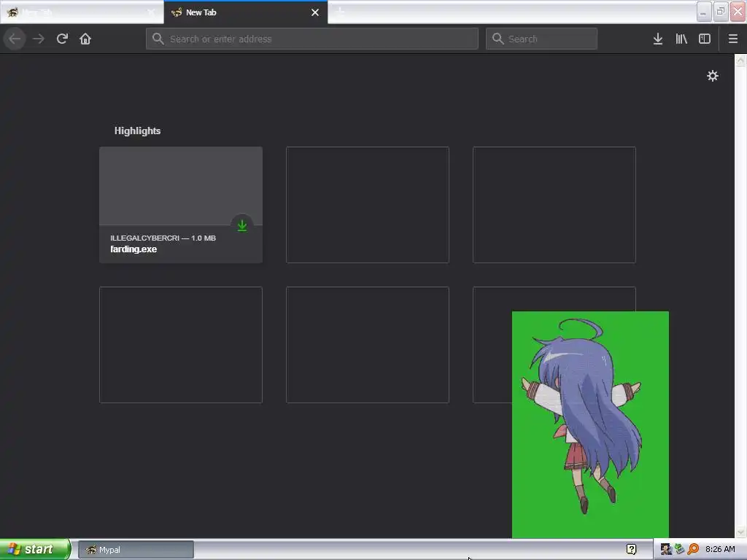Screen dimensions: 747x560
Task: Click the forward navigation arrow
Action: [39, 39]
